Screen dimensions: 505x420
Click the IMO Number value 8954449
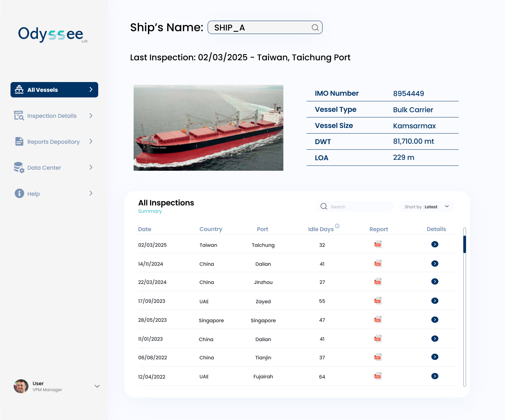click(x=409, y=94)
